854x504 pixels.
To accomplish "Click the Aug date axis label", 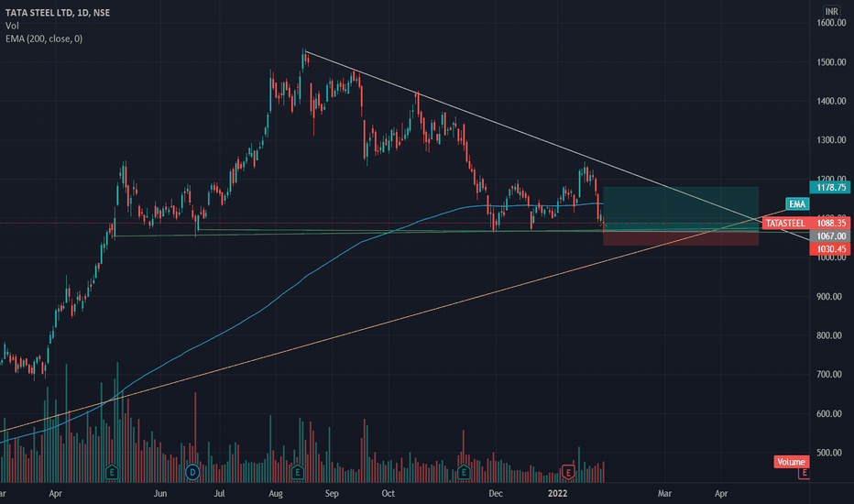I will pyautogui.click(x=276, y=494).
